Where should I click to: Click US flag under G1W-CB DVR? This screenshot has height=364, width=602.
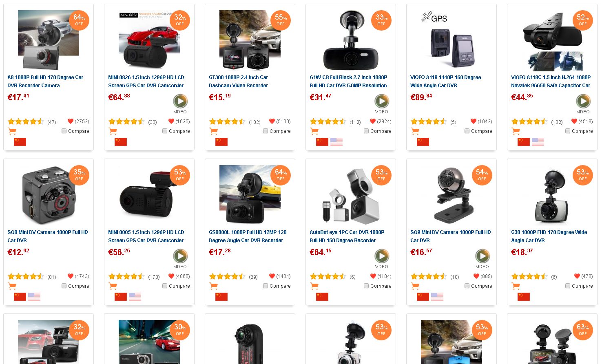tap(336, 142)
